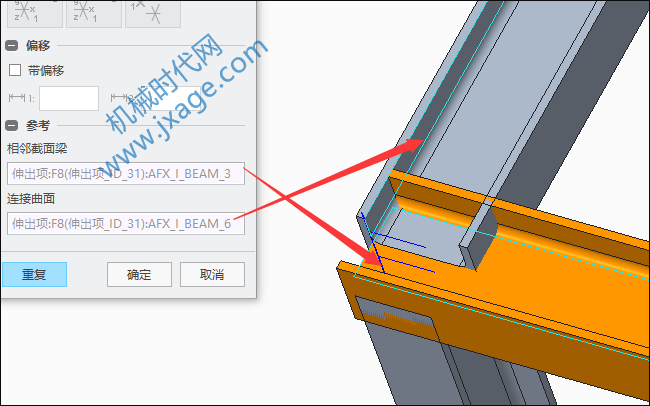
Task: Collapse the 参考 section
Action: tap(11, 125)
